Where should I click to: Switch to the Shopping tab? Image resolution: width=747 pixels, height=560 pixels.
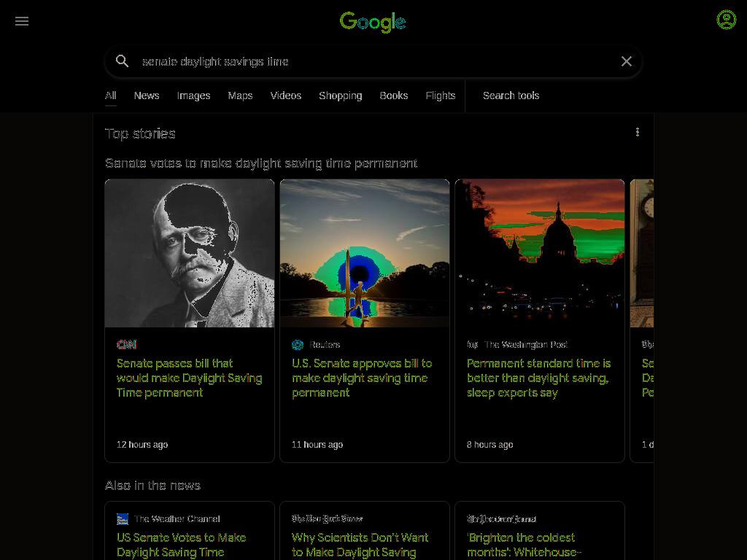(x=341, y=96)
